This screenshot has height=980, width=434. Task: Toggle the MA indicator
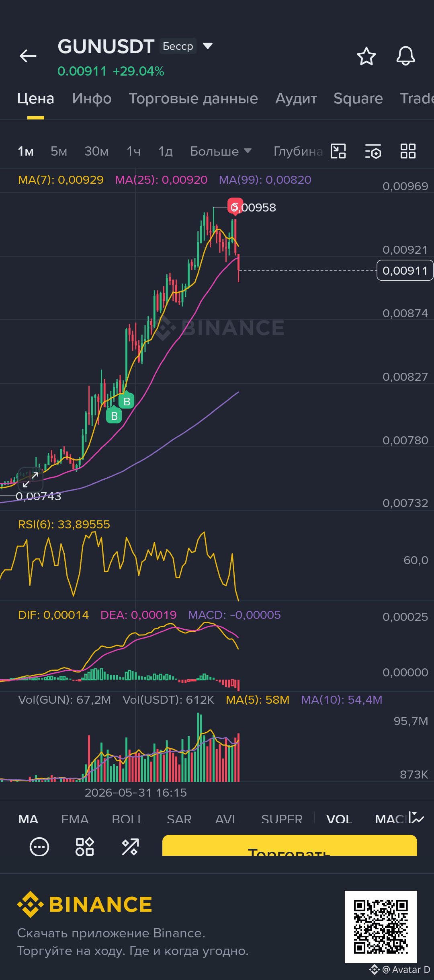[x=28, y=819]
